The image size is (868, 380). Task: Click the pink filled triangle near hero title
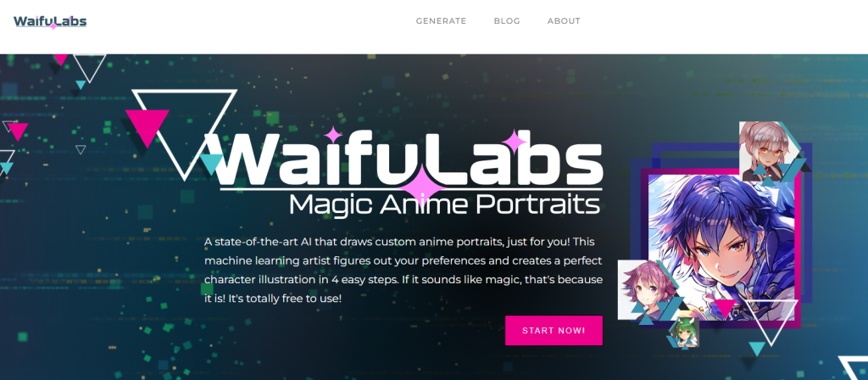(147, 127)
